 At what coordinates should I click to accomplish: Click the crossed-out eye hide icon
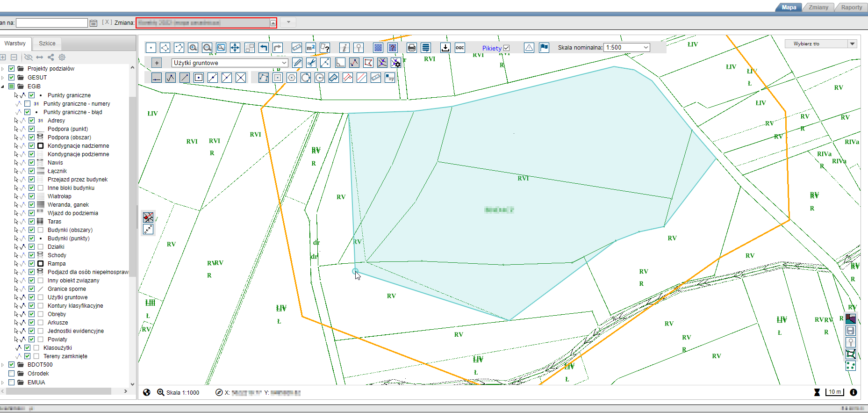[x=28, y=57]
